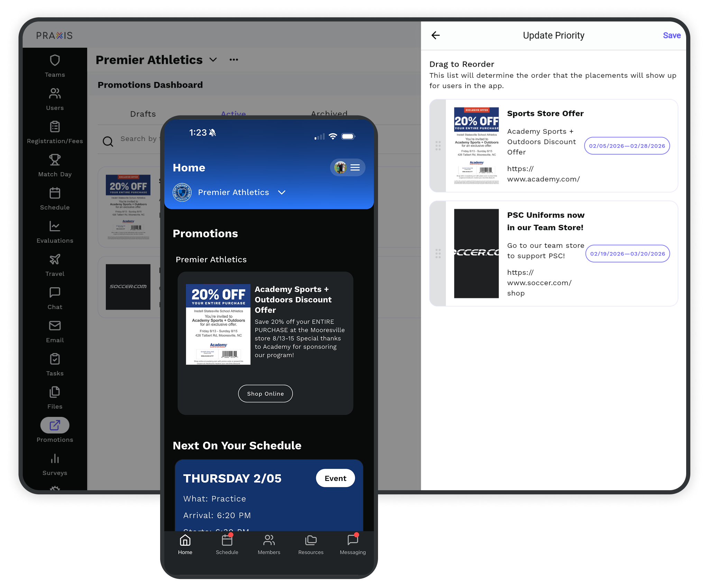Click the 02/05/2026—02/28/2026 date badge
Image resolution: width=709 pixels, height=588 pixels.
click(x=627, y=146)
